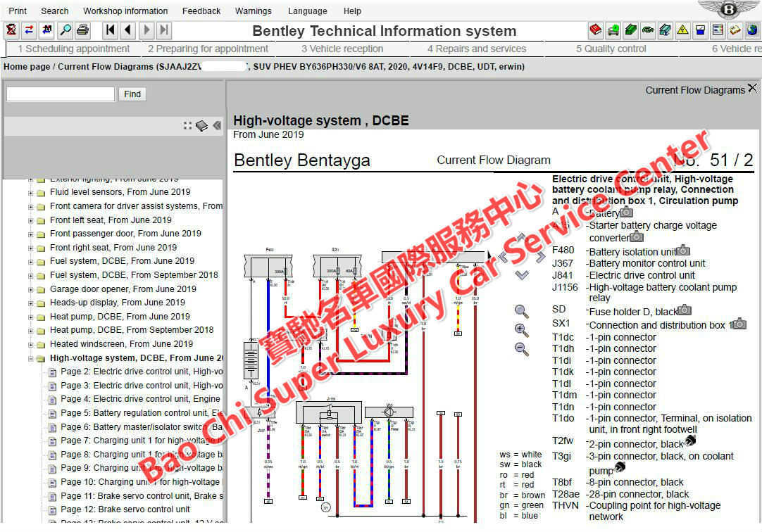Pan diagram right with right chevron
Viewport: 762px width, 532px height.
pyautogui.click(x=540, y=257)
